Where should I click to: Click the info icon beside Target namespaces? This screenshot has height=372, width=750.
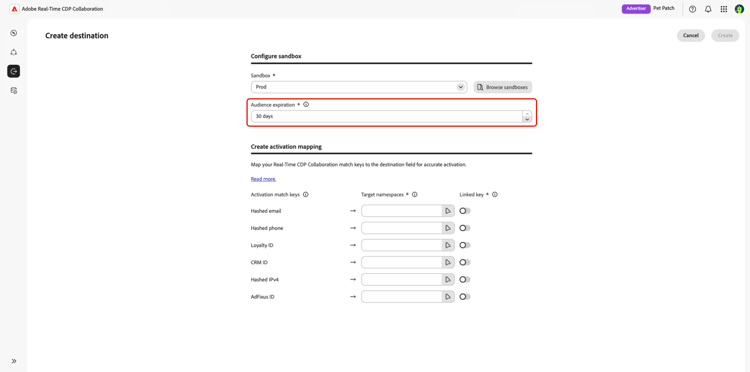point(415,195)
